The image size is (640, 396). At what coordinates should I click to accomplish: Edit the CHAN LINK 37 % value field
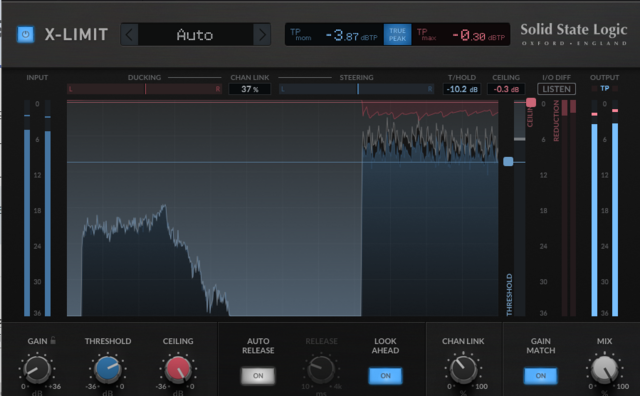point(250,89)
